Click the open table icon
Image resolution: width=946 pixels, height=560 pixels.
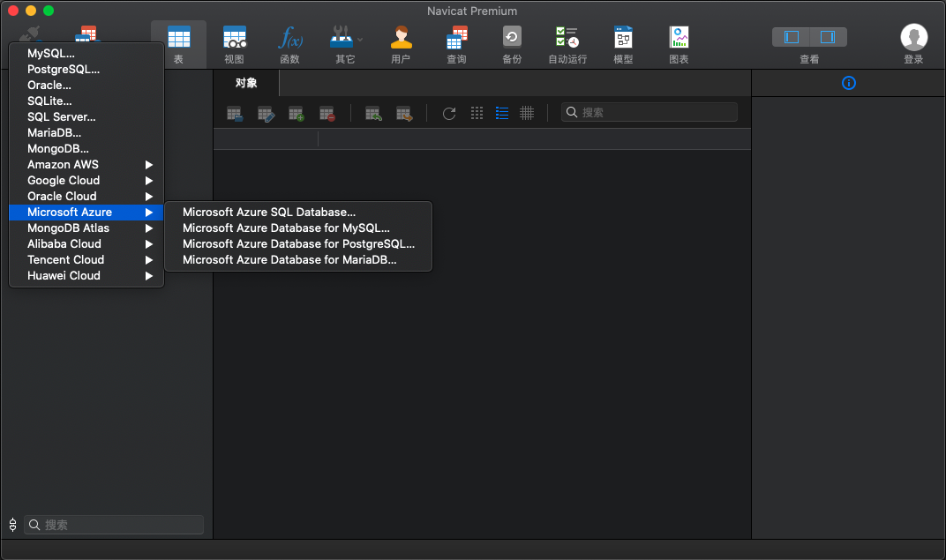[x=235, y=114]
